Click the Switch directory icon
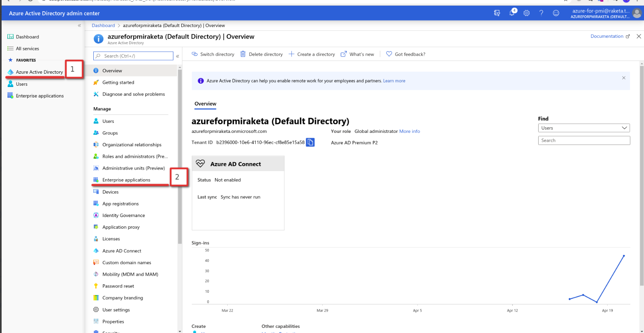644x333 pixels. point(195,54)
